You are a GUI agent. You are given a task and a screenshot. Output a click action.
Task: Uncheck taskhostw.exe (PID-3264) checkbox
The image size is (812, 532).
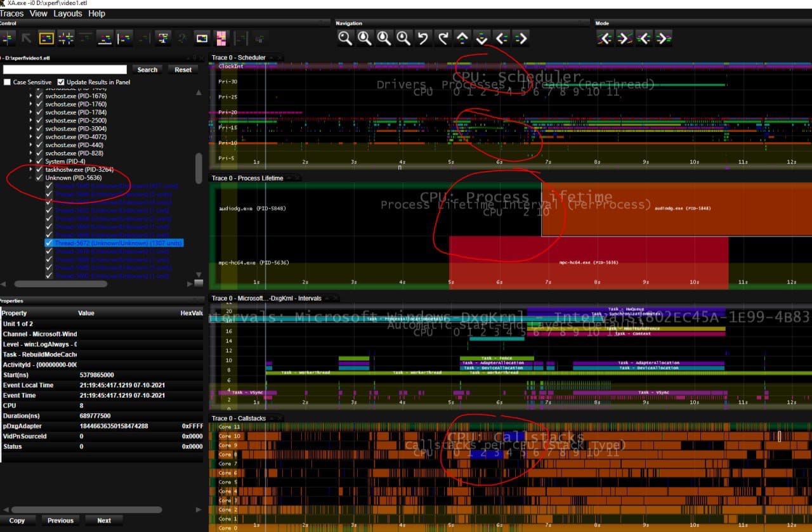click(40, 170)
